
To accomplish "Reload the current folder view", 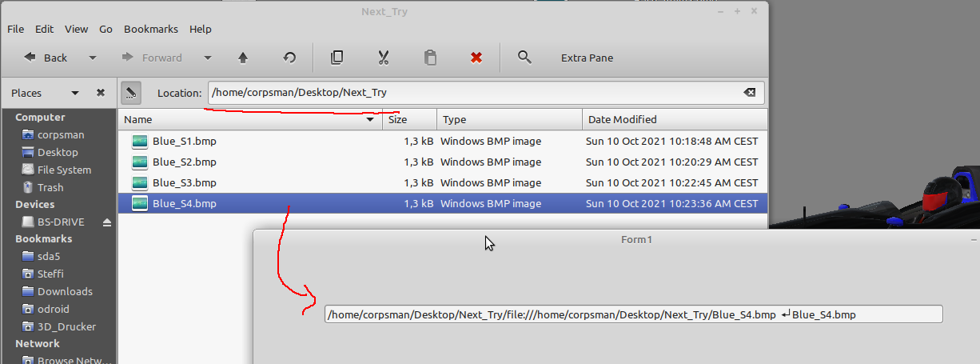I will point(290,58).
